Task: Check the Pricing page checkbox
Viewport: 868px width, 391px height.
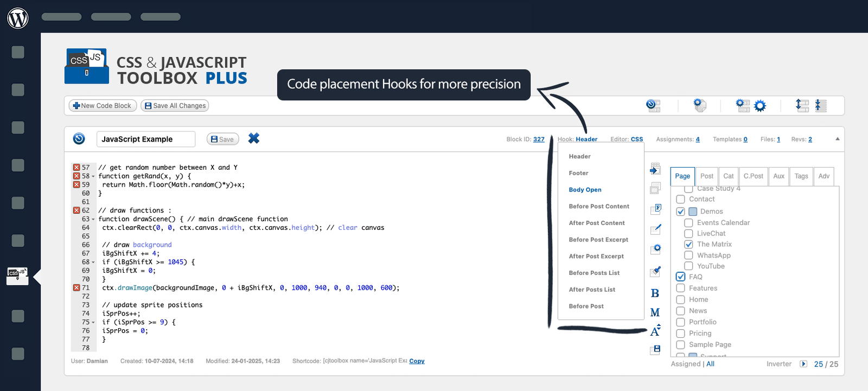Action: [x=680, y=334]
